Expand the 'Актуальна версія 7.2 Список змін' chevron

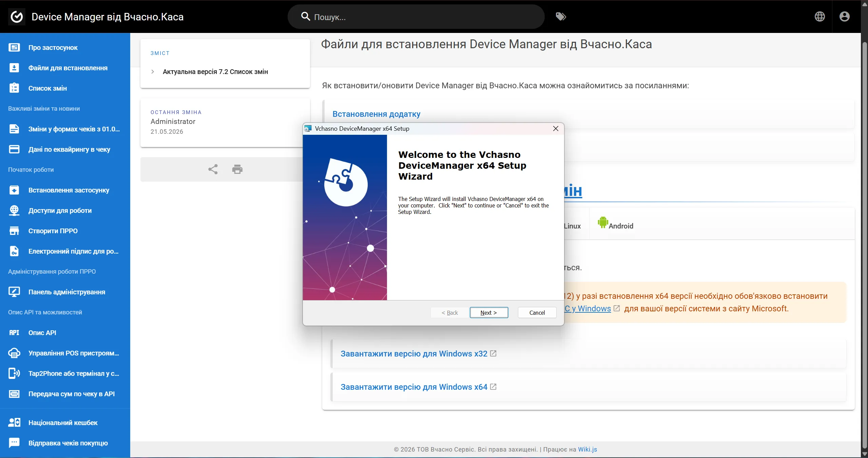(153, 72)
